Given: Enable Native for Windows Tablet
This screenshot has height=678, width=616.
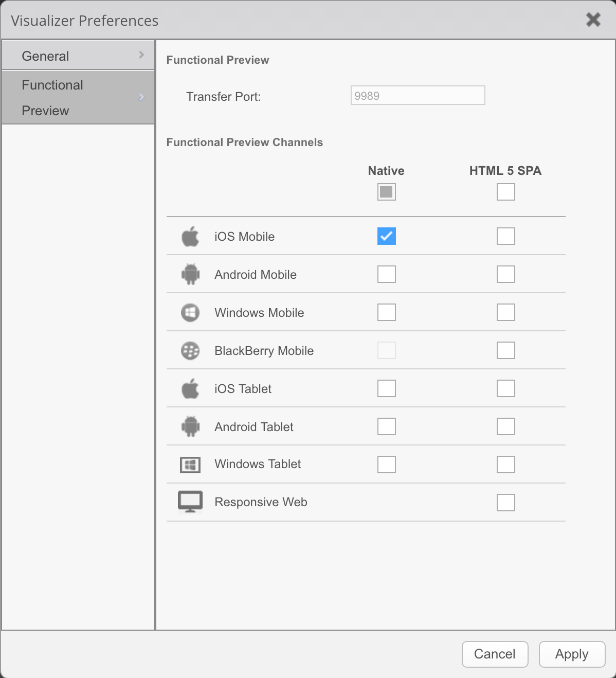Looking at the screenshot, I should (387, 465).
